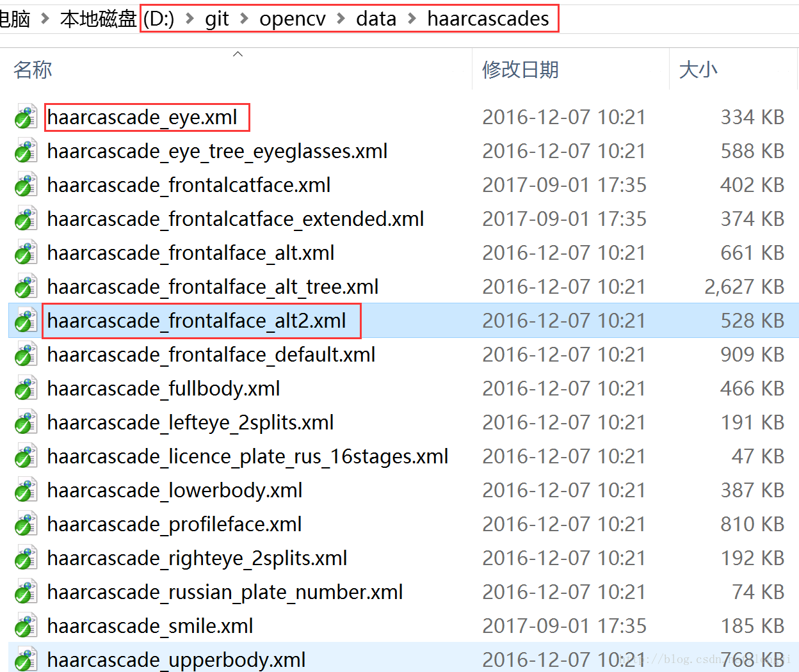Click the haarcascade_profileface.xml file icon
Viewport: 799px width, 672px height.
[25, 524]
